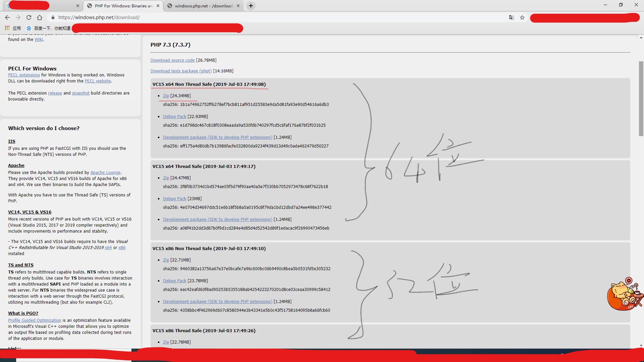This screenshot has height=362, width=644.
Task: Click the x86 redistributable link
Action: [122, 248]
